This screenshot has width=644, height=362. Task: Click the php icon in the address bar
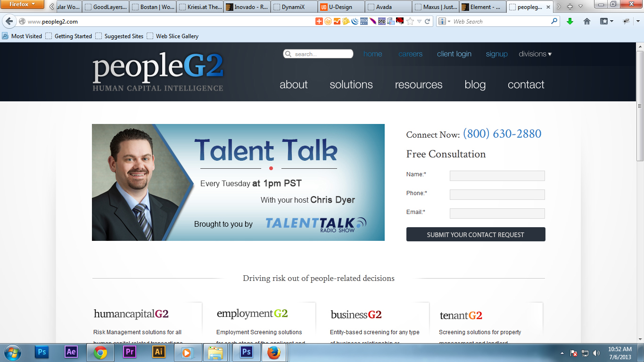(382, 21)
